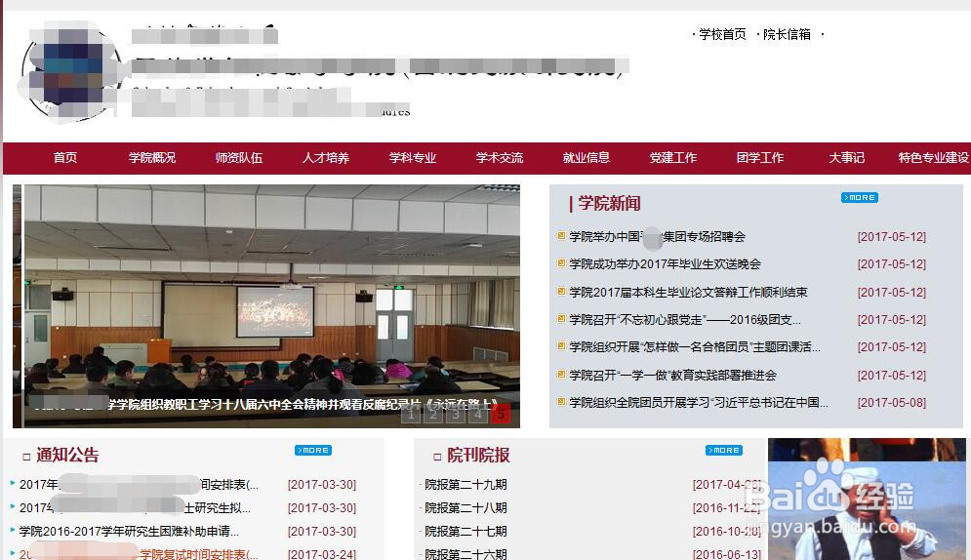This screenshot has width=971, height=560.
Task: Click bullet icon beside 一学一做 news
Action: (561, 375)
